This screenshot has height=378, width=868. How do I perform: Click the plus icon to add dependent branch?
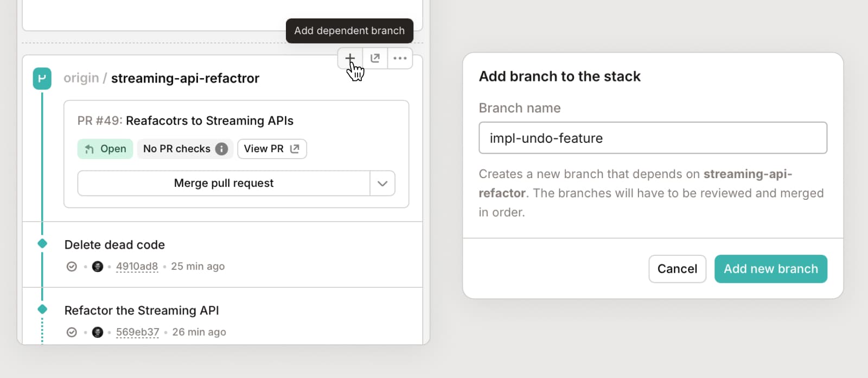[350, 58]
